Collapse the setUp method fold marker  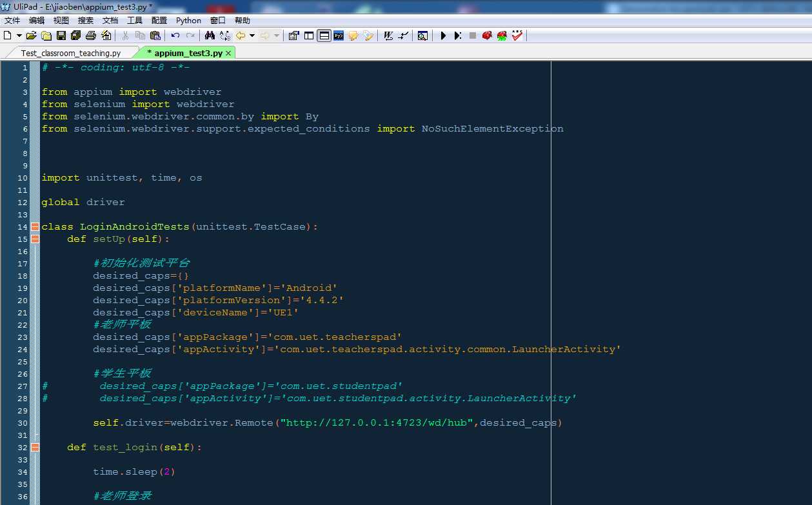coord(35,239)
